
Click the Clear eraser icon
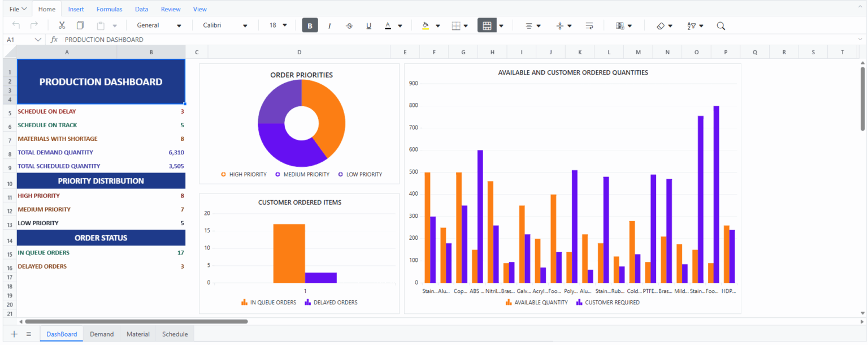pyautogui.click(x=661, y=25)
